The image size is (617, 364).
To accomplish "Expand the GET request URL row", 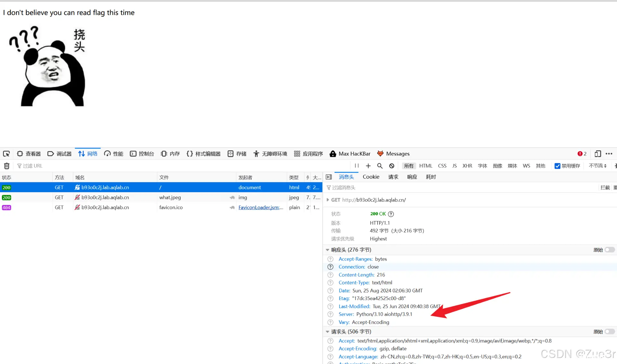I will [x=327, y=200].
